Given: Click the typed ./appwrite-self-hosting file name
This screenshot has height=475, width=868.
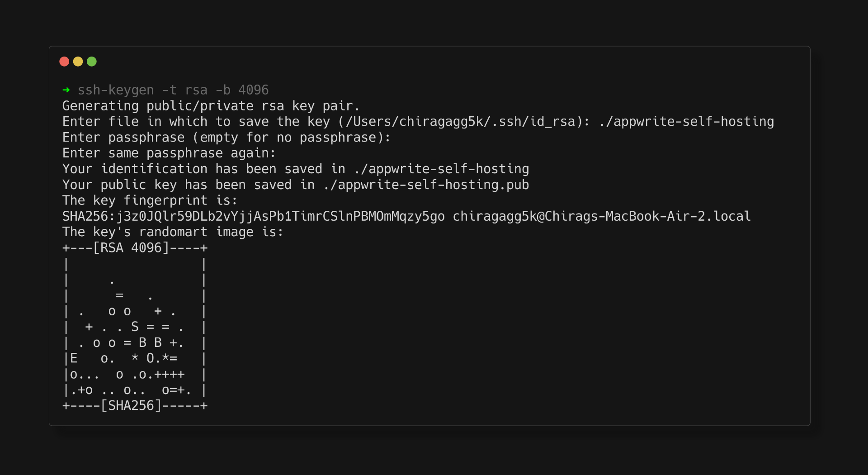Looking at the screenshot, I should (x=686, y=122).
